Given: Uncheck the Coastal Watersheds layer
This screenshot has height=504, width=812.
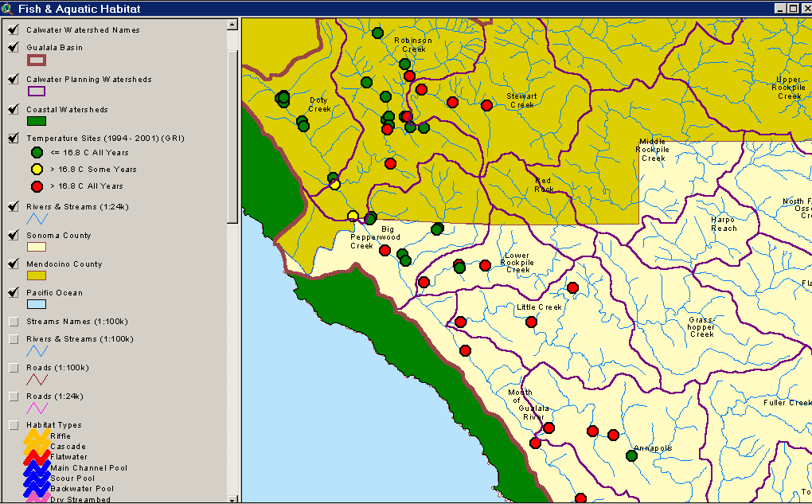Looking at the screenshot, I should [x=14, y=109].
